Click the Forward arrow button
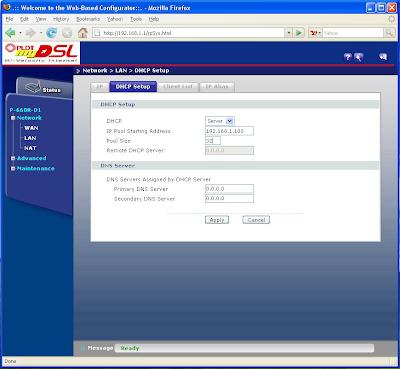 (31, 33)
